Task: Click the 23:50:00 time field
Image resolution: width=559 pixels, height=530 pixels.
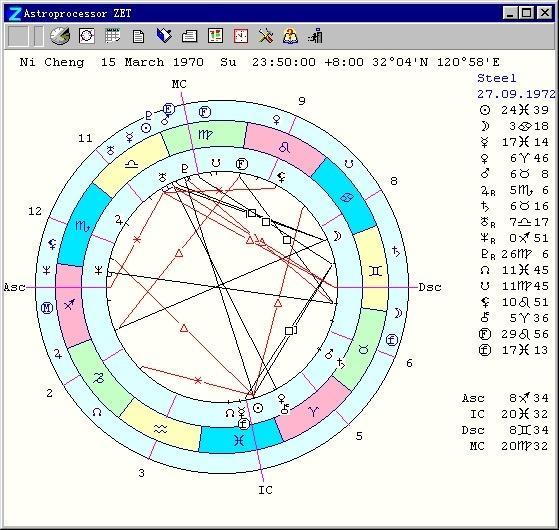Action: (x=284, y=62)
